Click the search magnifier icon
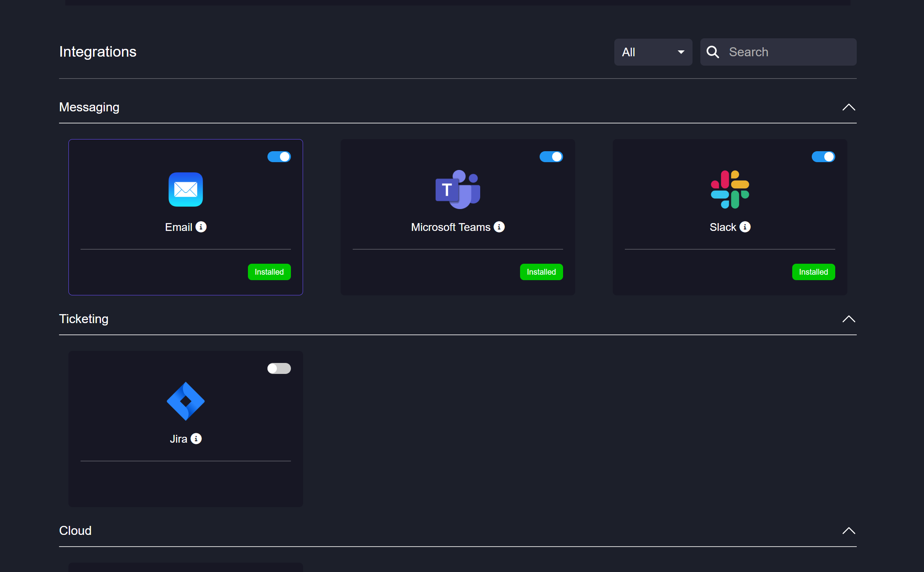The height and width of the screenshot is (572, 924). coord(713,52)
